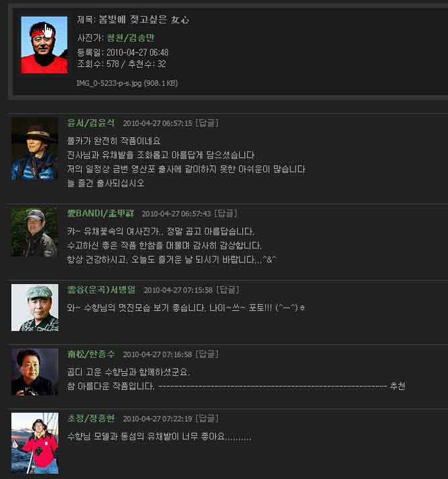The height and width of the screenshot is (479, 448).
Task: Click the post title 봄빛에 젖고싶은 女心
Action: [143, 19]
